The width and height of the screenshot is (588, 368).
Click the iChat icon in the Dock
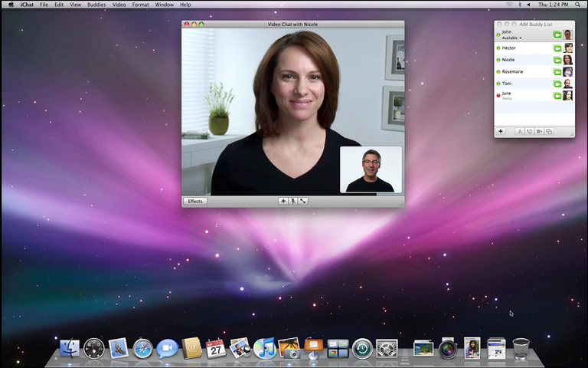(167, 349)
